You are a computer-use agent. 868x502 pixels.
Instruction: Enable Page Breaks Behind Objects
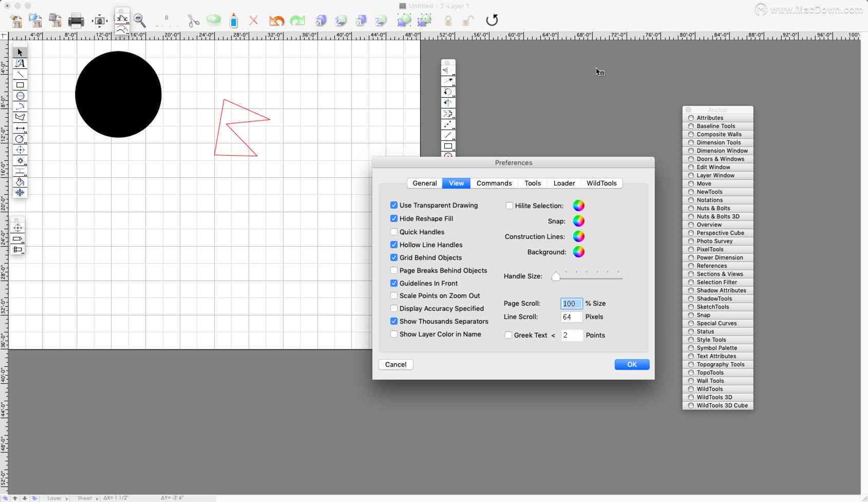[394, 270]
